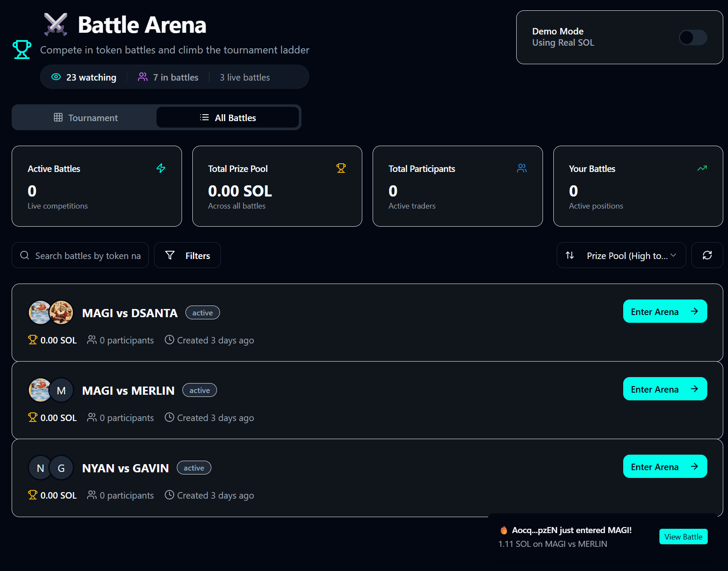The height and width of the screenshot is (571, 728).
Task: Select the All Battles tab
Action: pyautogui.click(x=228, y=118)
